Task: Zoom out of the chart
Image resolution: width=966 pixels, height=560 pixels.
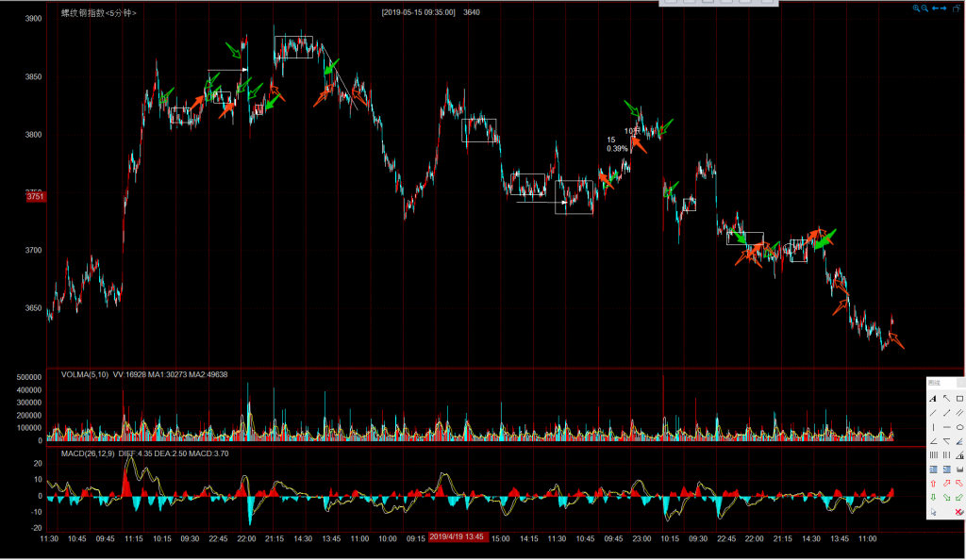Action: (x=925, y=8)
